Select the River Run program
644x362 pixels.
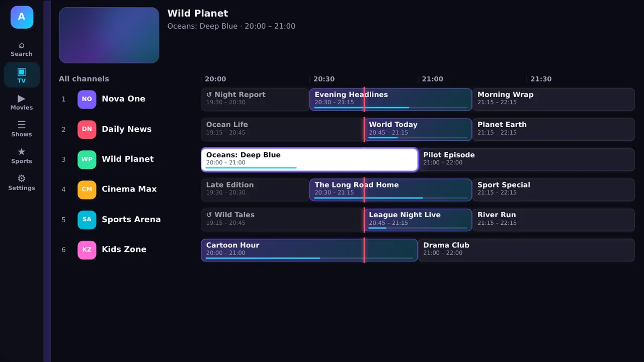[553, 220]
